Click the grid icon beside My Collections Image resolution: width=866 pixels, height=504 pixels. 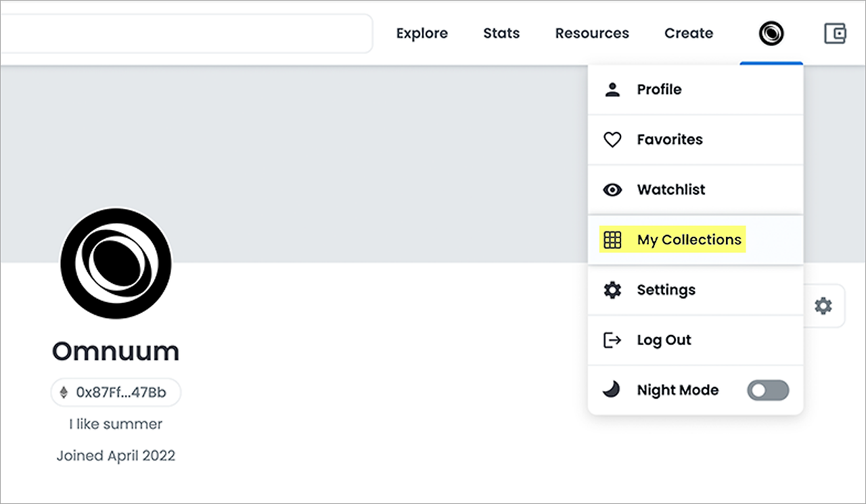point(612,240)
